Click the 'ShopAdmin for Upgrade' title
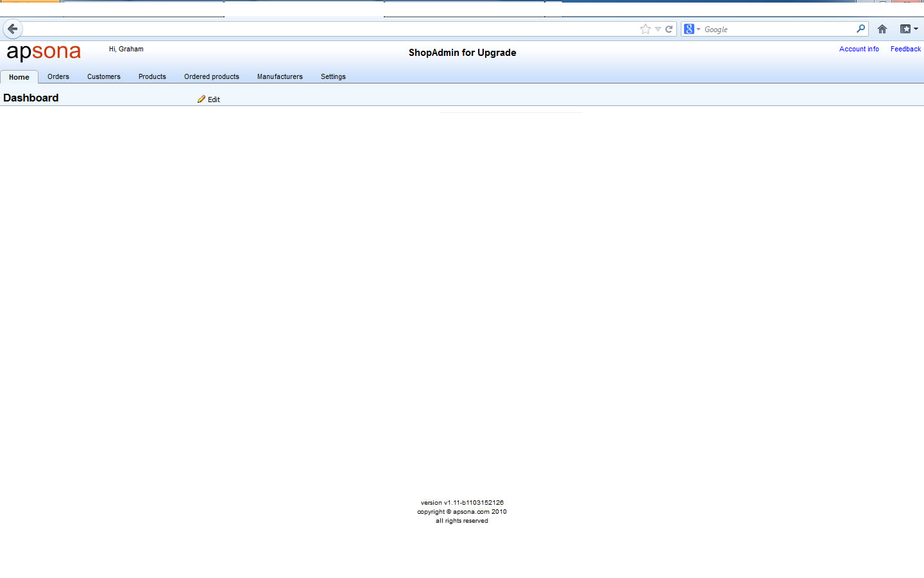The image size is (924, 578). coord(463,53)
